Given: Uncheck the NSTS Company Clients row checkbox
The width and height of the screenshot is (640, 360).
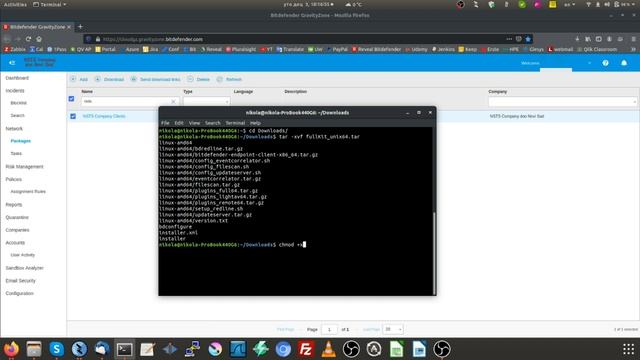Looking at the screenshot, I should (73, 116).
